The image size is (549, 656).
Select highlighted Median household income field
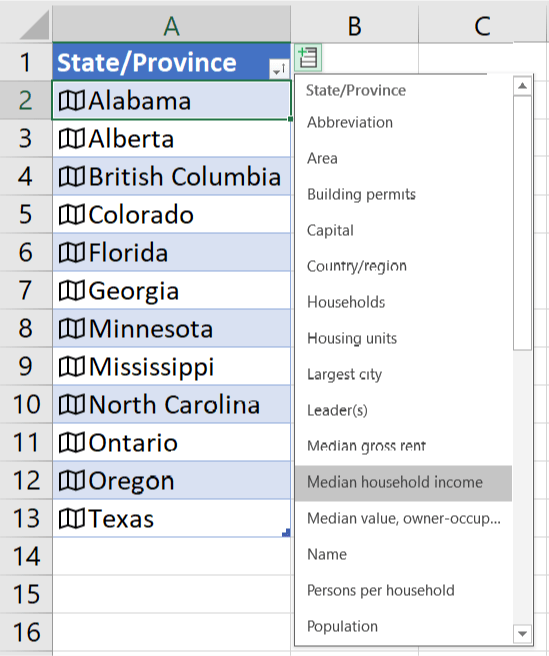click(x=403, y=482)
